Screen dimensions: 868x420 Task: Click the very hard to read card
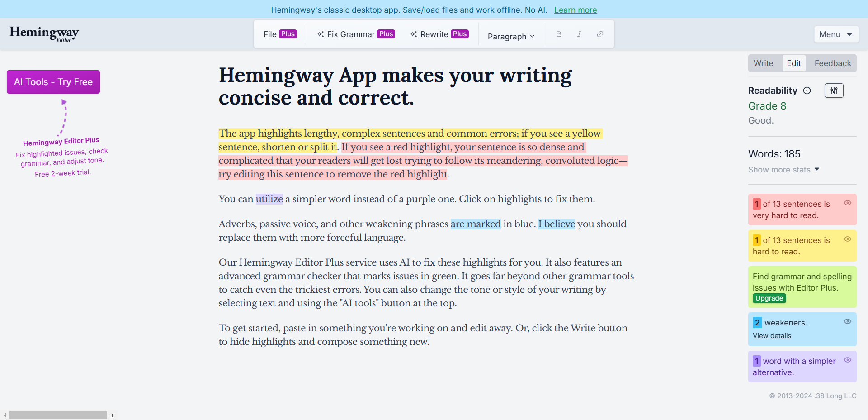click(802, 210)
